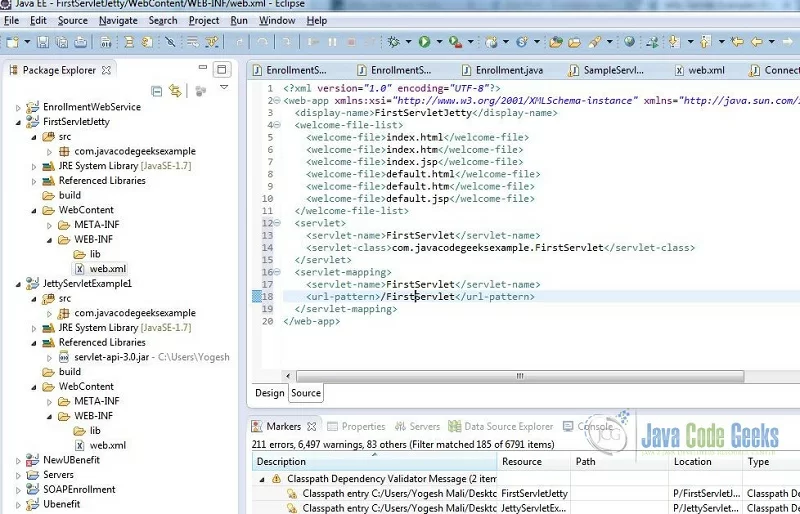Click the Print toolbar icon
Screen dimensions: 800x514
(x=80, y=42)
